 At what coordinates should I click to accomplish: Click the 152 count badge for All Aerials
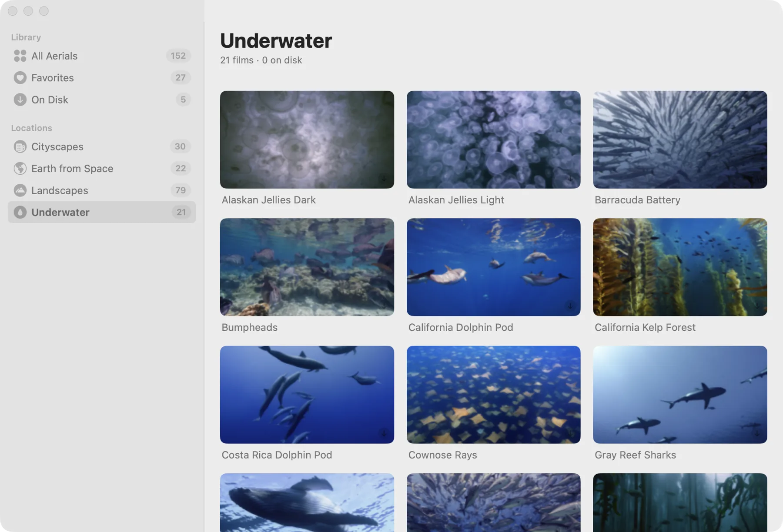tap(178, 56)
